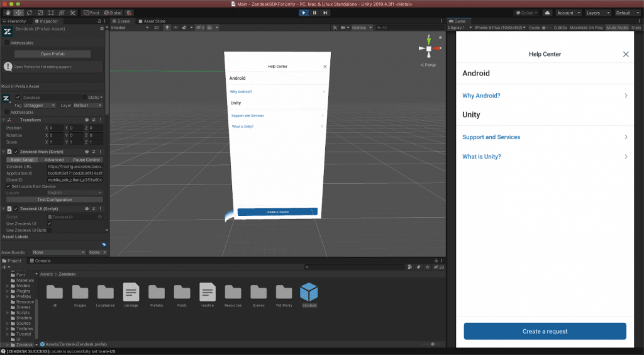This screenshot has width=644, height=355.
Task: Select the Rotate tool in the toolbar
Action: [x=30, y=13]
